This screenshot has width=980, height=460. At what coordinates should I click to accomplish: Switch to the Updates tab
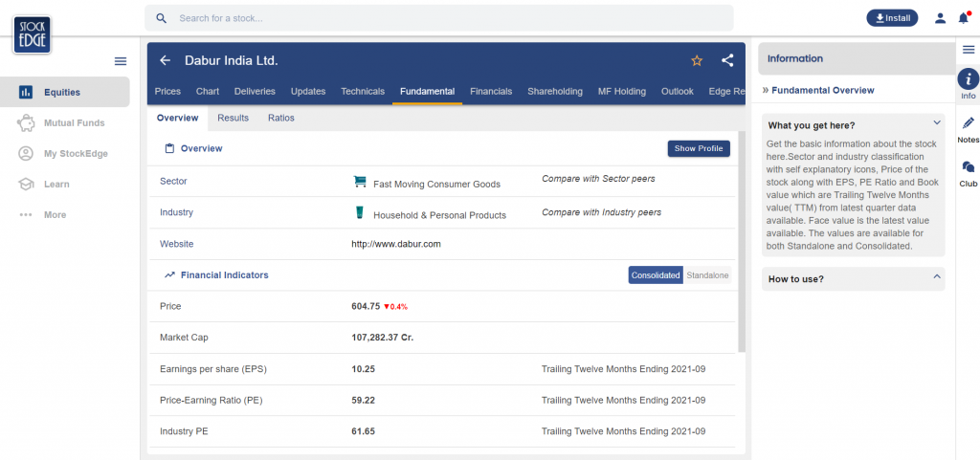pyautogui.click(x=308, y=91)
